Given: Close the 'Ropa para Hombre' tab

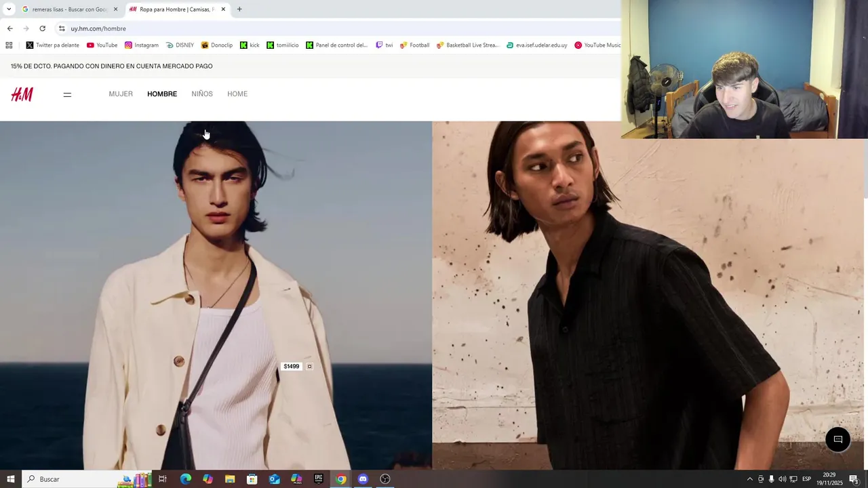Looking at the screenshot, I should pyautogui.click(x=223, y=9).
